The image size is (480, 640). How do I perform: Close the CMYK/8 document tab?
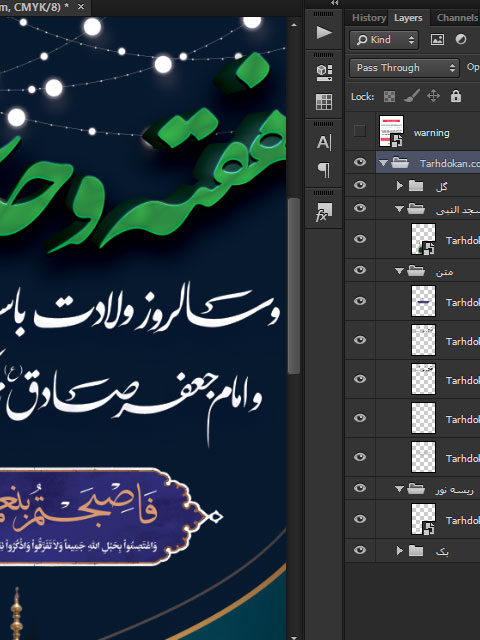[81, 7]
